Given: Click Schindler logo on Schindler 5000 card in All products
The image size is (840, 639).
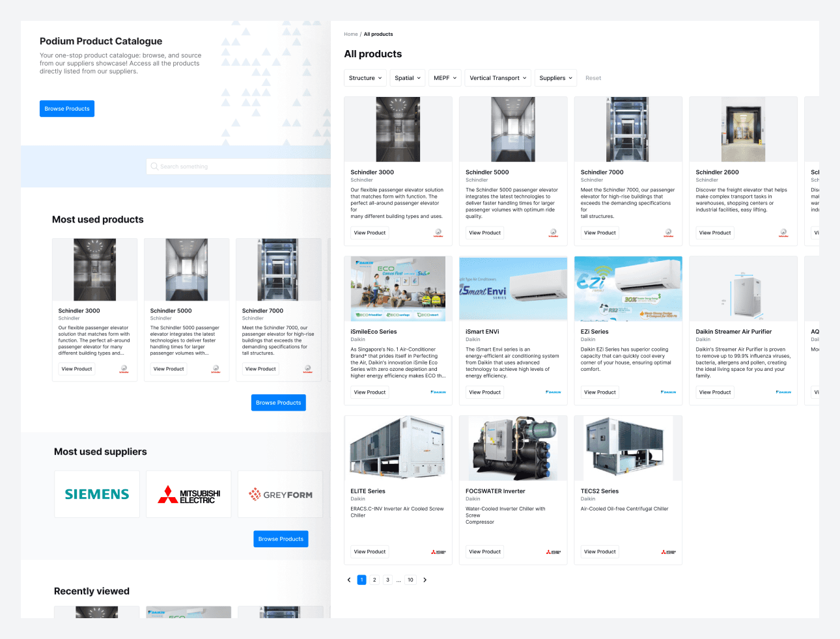Looking at the screenshot, I should pyautogui.click(x=553, y=233).
